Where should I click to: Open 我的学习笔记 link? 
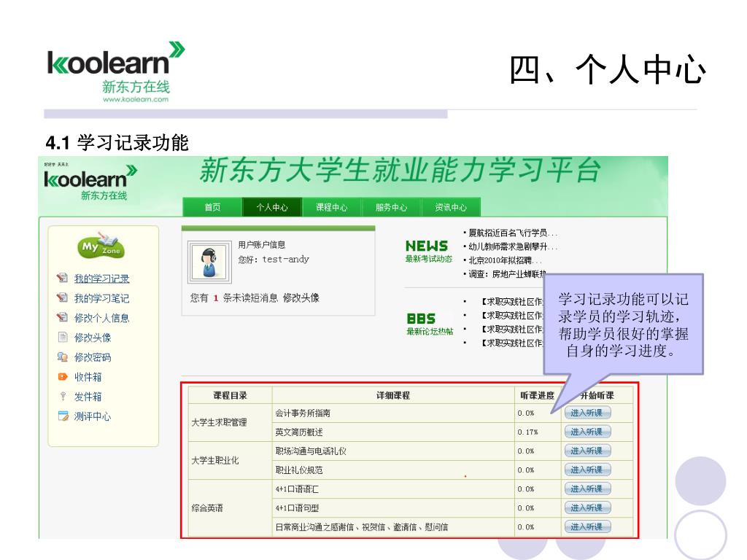coord(101,298)
